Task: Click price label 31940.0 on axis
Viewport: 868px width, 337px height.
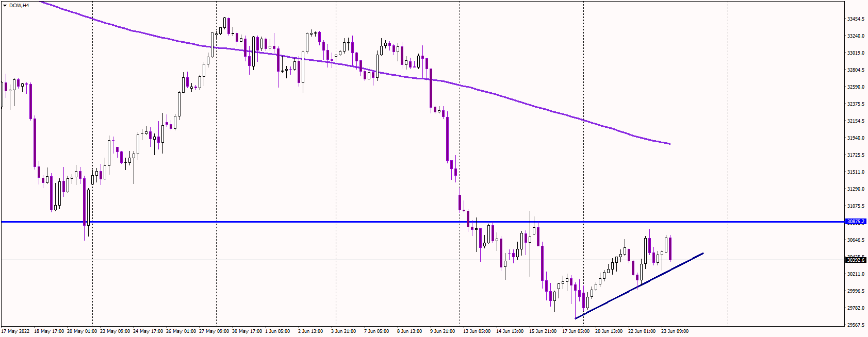Action: point(856,138)
